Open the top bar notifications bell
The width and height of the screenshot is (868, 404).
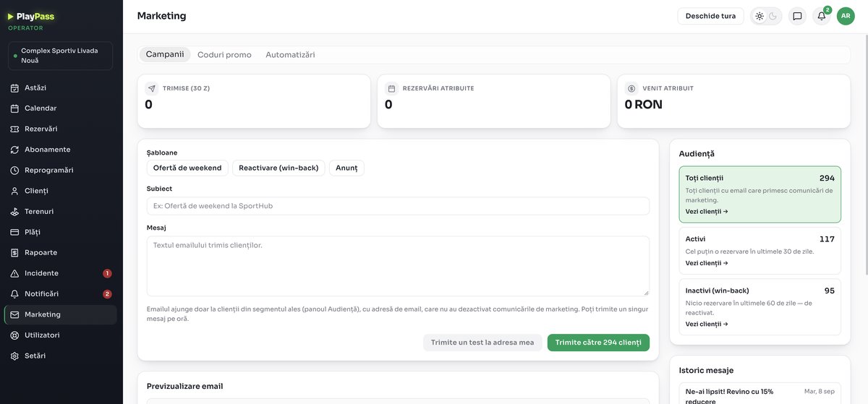(822, 16)
